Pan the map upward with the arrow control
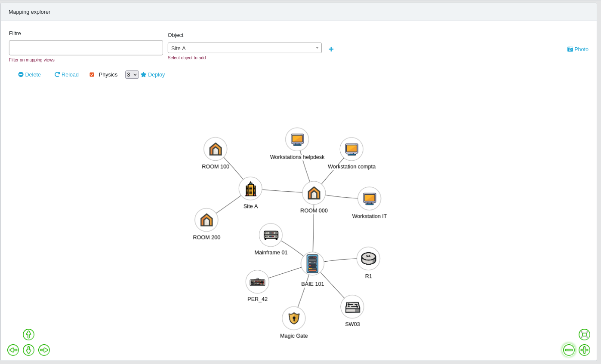This screenshot has width=601, height=364. [28, 334]
